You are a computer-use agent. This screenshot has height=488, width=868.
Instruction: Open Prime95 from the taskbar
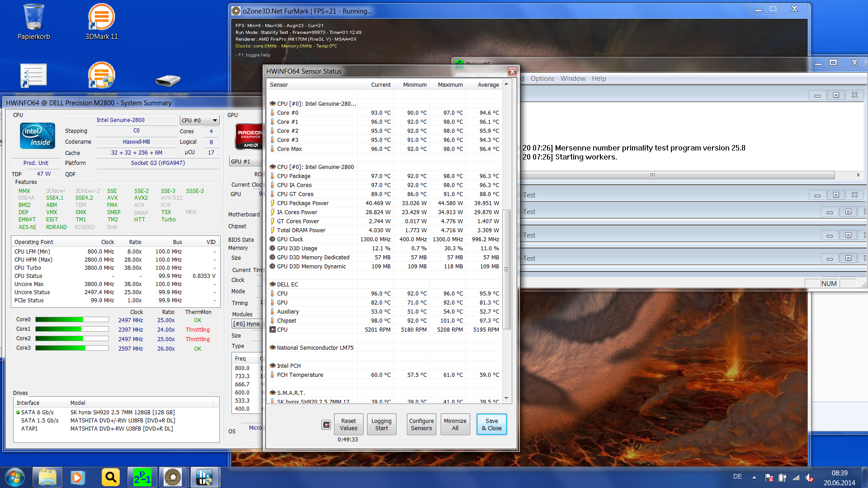[x=142, y=477]
